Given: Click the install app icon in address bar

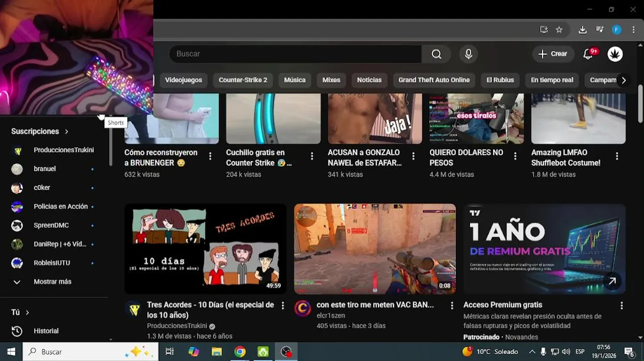Looking at the screenshot, I should point(544,30).
